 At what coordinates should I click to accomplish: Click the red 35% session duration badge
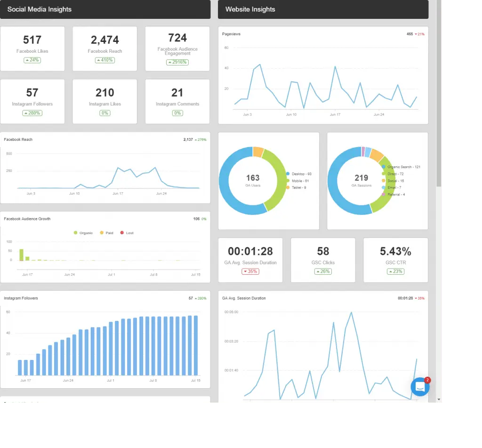point(250,271)
